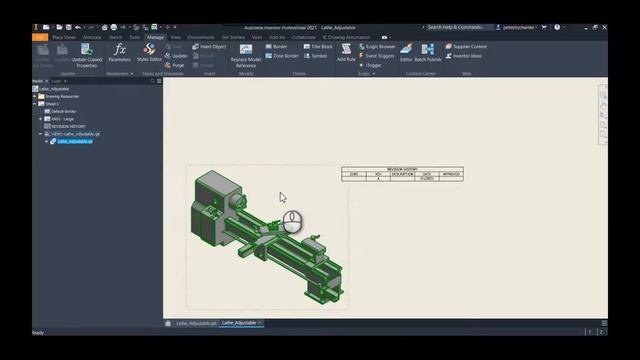
Task: Open Event Triggers
Action: pyautogui.click(x=376, y=56)
